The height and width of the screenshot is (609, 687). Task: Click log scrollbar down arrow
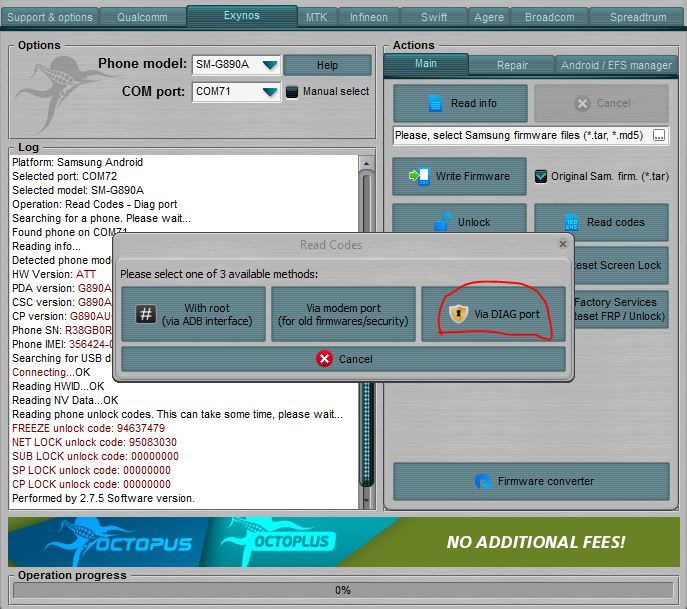point(366,499)
